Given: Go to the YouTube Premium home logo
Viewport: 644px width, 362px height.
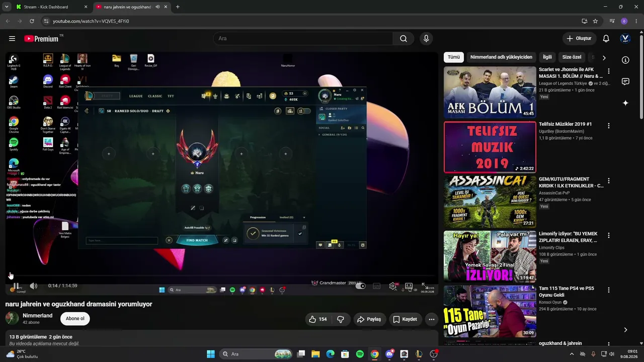Looking at the screenshot, I should click(41, 39).
